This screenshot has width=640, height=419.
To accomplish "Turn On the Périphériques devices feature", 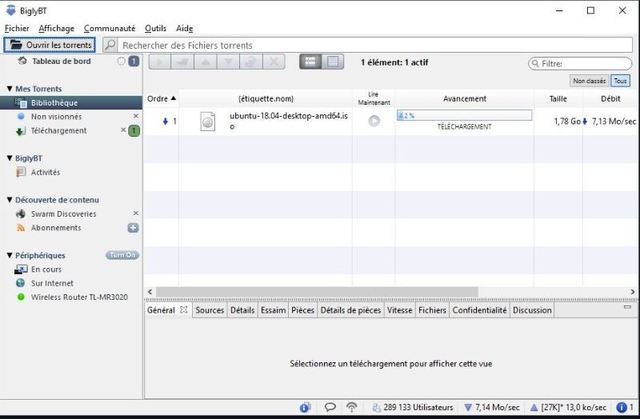I will pyautogui.click(x=122, y=255).
